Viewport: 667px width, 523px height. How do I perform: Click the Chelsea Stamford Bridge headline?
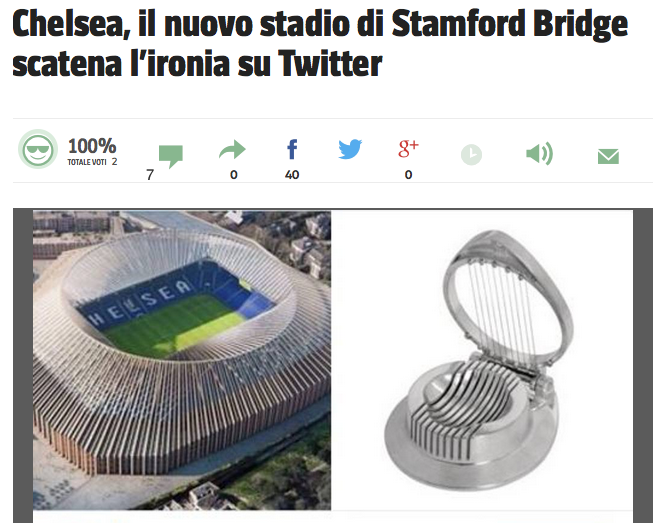(x=320, y=43)
